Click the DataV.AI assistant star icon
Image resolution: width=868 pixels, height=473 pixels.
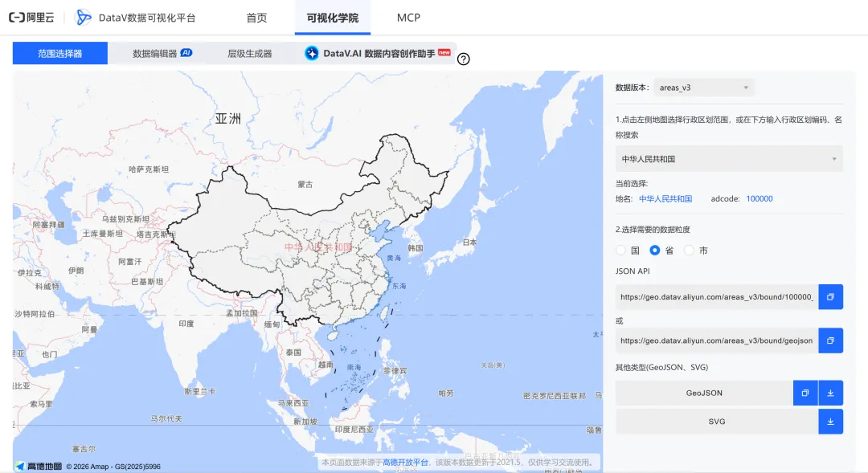pyautogui.click(x=312, y=53)
